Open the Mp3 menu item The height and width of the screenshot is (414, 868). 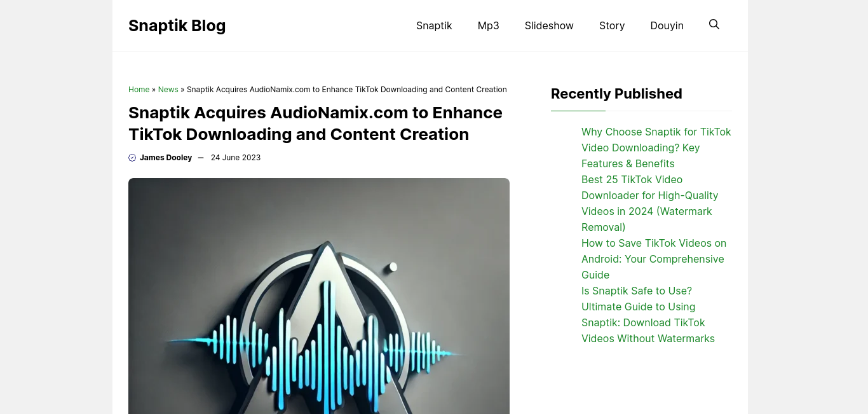click(489, 25)
